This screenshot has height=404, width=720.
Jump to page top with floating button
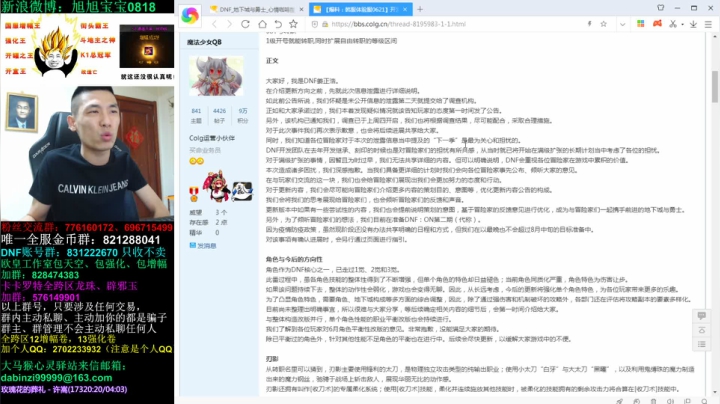(x=702, y=330)
